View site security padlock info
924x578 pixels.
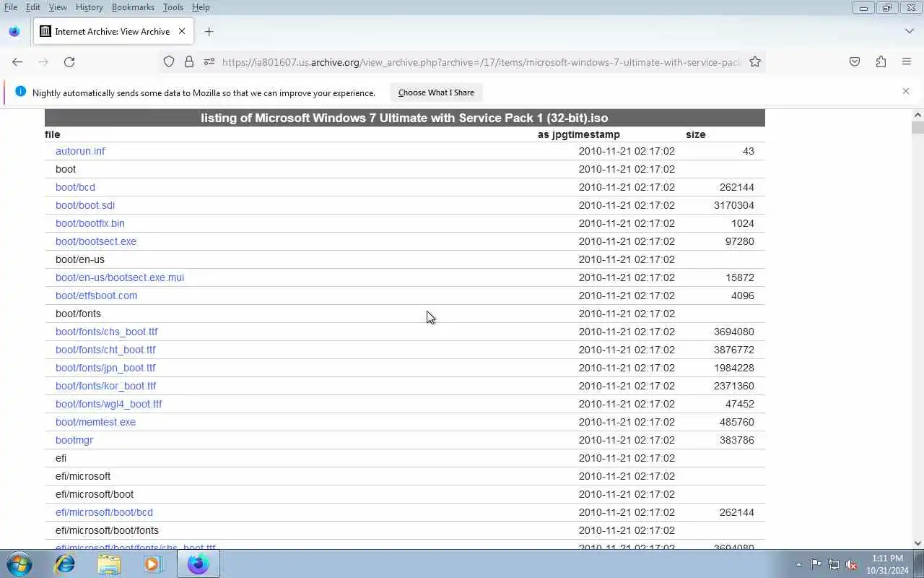coord(189,62)
